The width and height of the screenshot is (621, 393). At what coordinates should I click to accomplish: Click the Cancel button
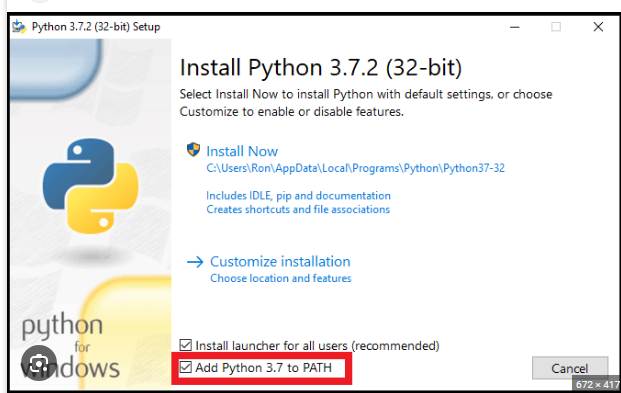tap(570, 368)
